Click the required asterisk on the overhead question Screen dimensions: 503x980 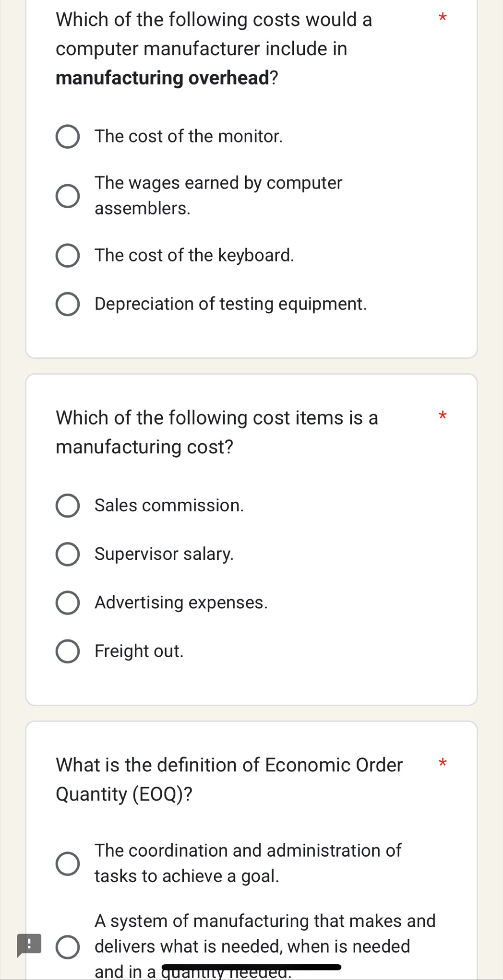[x=443, y=19]
